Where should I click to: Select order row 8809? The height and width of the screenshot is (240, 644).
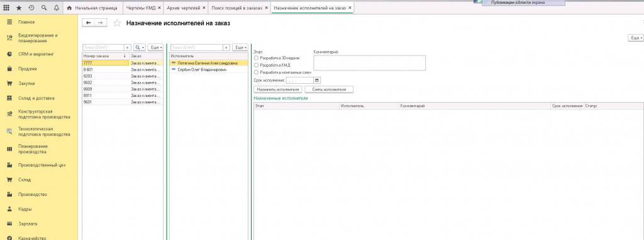point(123,89)
